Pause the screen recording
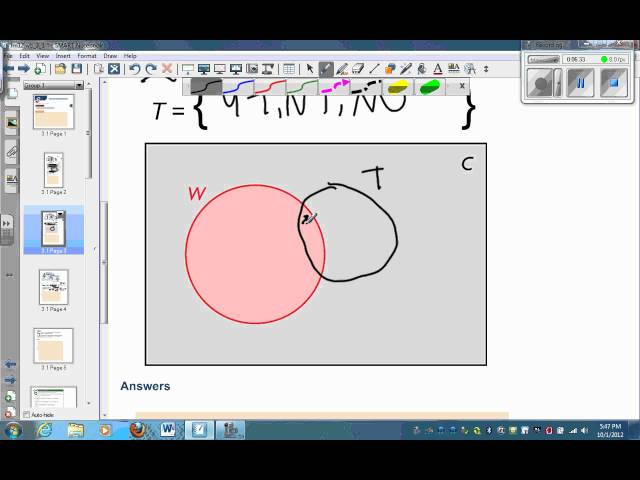This screenshot has width=640, height=480. 580,83
